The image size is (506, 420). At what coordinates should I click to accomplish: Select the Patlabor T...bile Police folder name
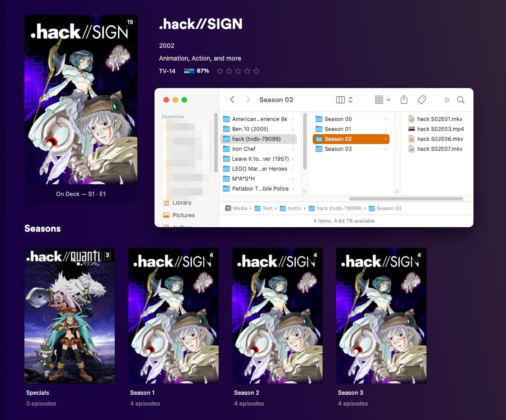[260, 189]
